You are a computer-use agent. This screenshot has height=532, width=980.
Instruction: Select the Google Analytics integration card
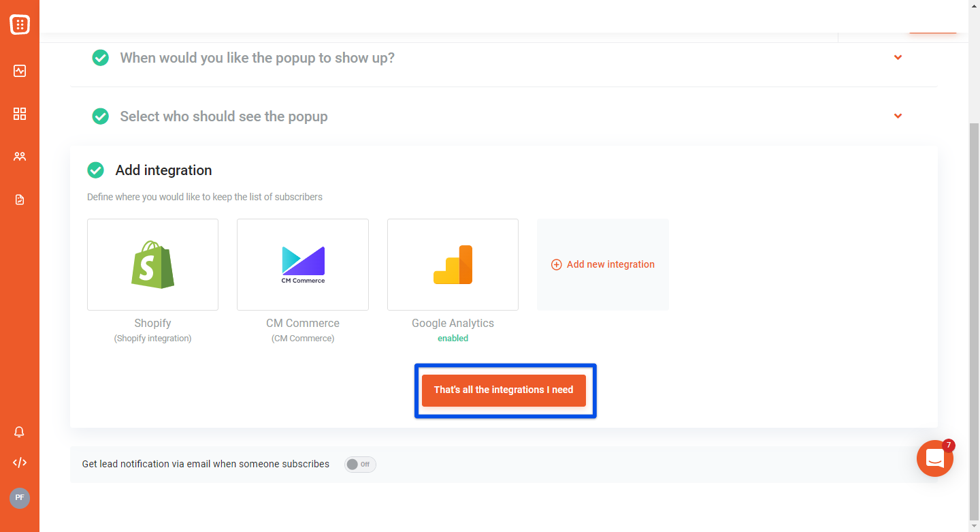coord(453,264)
